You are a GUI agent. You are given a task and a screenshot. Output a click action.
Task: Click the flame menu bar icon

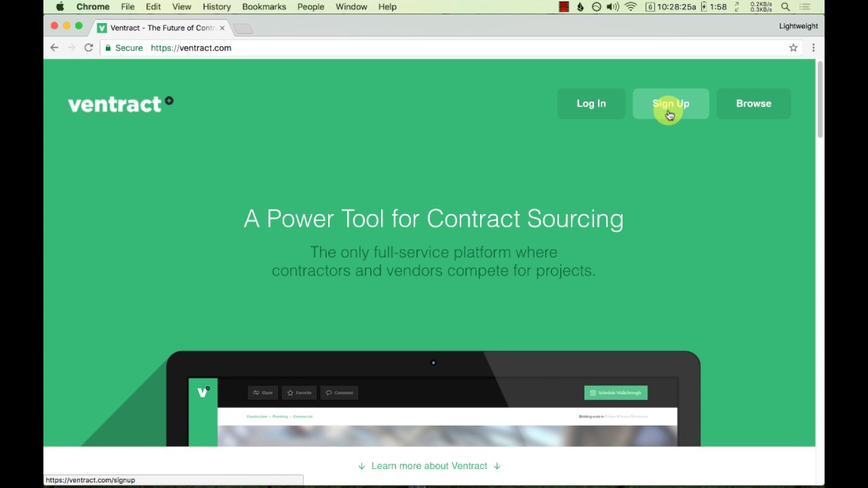pyautogui.click(x=580, y=7)
